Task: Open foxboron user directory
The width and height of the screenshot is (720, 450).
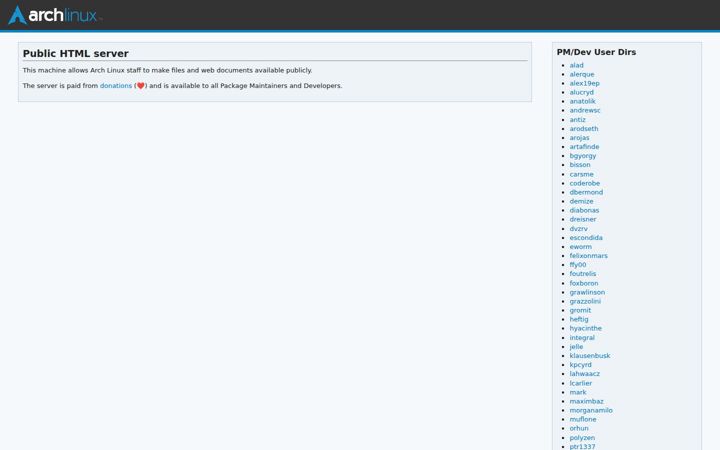Action: point(584,283)
